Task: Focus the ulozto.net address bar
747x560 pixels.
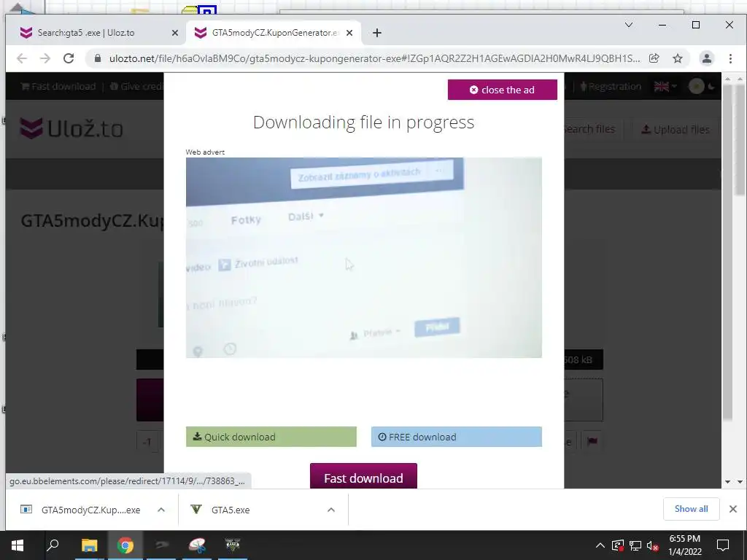Action: coord(374,58)
